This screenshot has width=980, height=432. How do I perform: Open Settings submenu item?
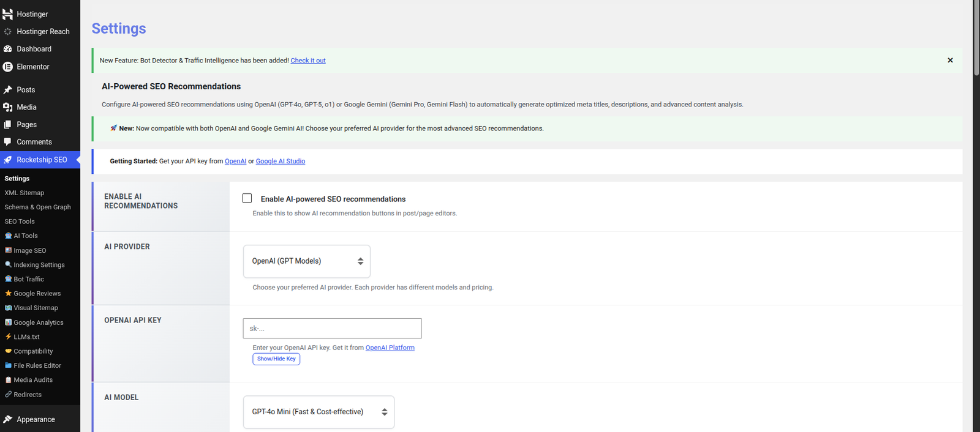click(17, 179)
